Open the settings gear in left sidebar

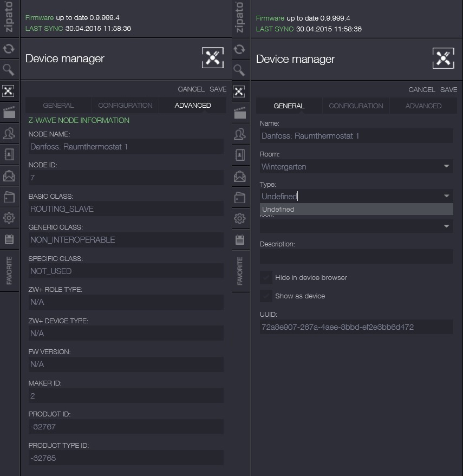point(9,218)
